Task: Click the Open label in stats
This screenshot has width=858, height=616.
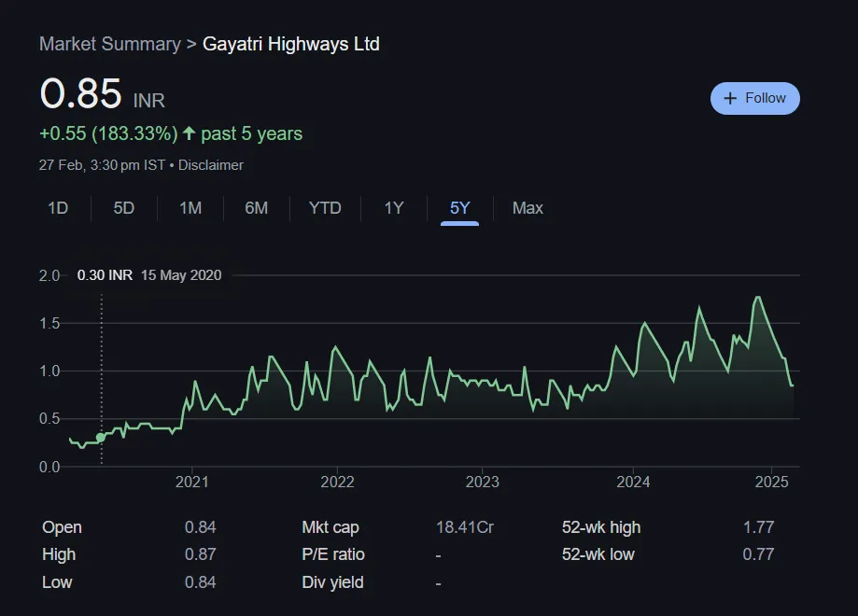Action: pos(62,527)
